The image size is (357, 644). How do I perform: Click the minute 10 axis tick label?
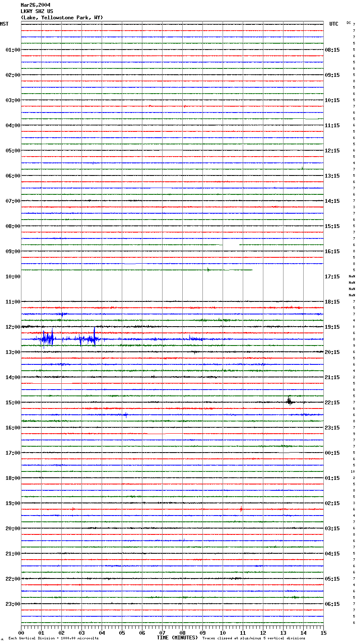223,633
